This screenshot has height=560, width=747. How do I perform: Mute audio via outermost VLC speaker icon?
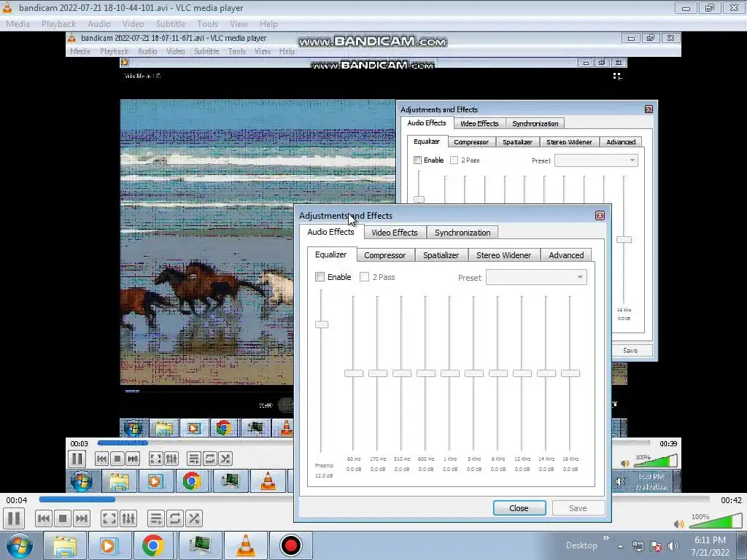click(679, 524)
